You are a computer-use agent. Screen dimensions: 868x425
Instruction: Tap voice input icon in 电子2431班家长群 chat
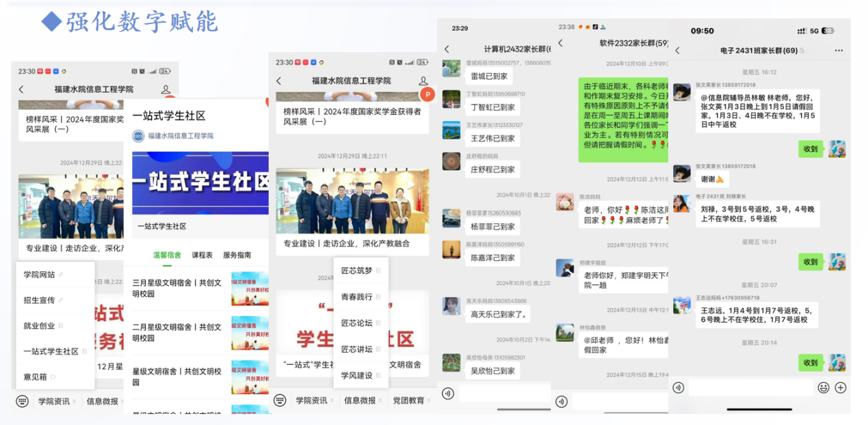tap(678, 387)
